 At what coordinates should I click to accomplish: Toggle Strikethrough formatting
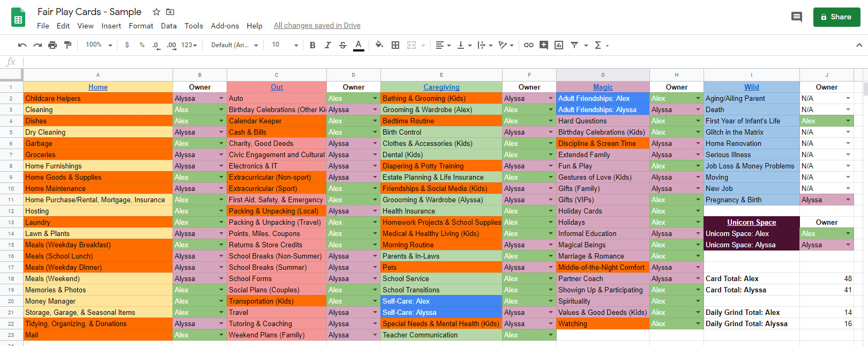pyautogui.click(x=343, y=45)
